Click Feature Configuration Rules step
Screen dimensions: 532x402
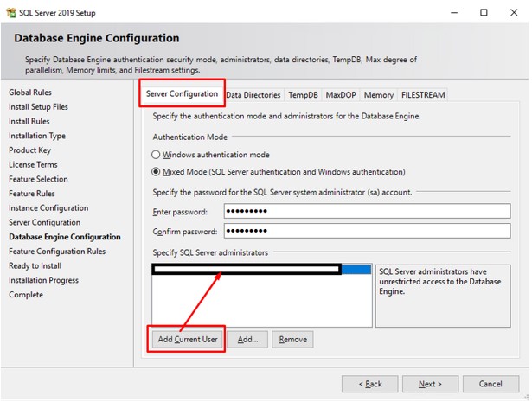click(57, 252)
